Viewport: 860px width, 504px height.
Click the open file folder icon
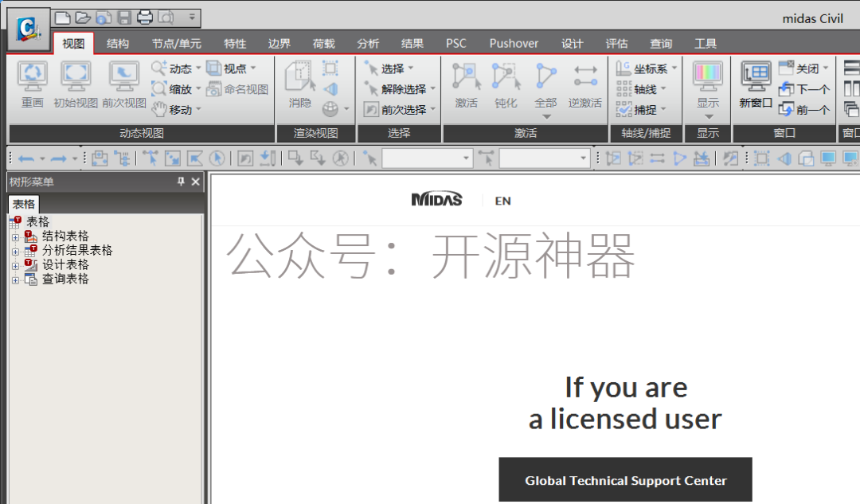83,18
